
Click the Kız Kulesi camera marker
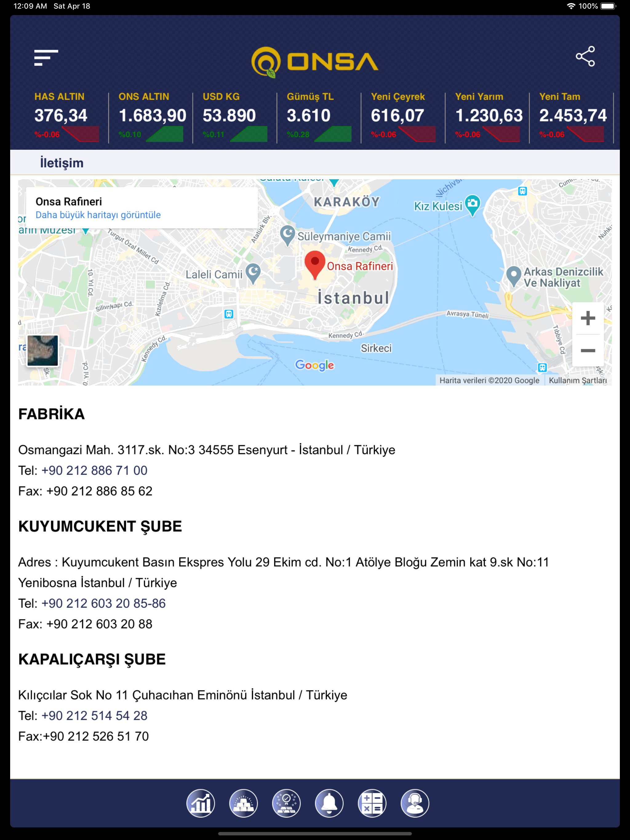[472, 205]
